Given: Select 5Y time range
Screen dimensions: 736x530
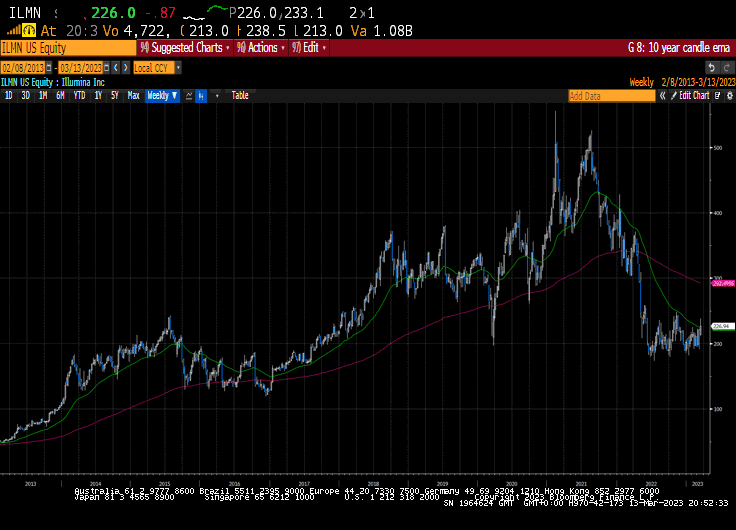Looking at the screenshot, I should pyautogui.click(x=115, y=96).
